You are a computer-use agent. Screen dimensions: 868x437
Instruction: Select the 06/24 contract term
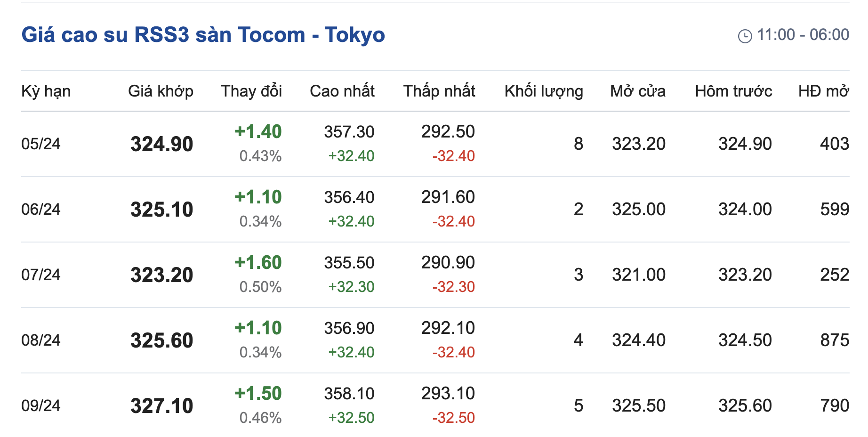coord(41,209)
